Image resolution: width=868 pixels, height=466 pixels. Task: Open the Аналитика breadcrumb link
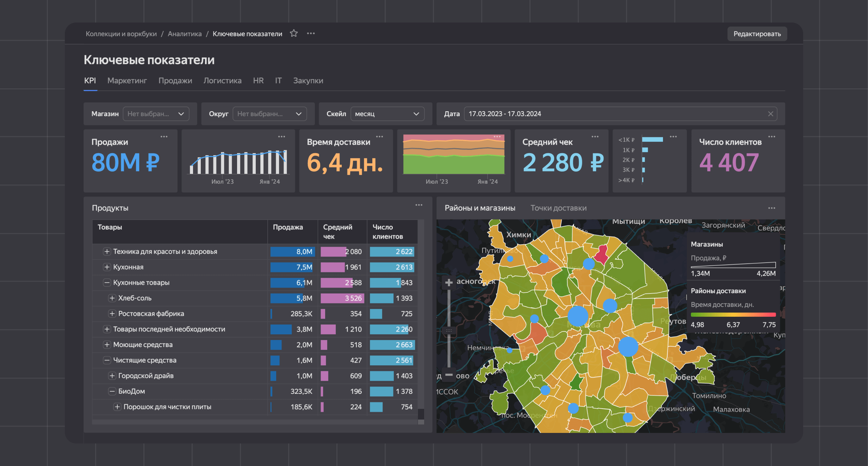(x=185, y=33)
